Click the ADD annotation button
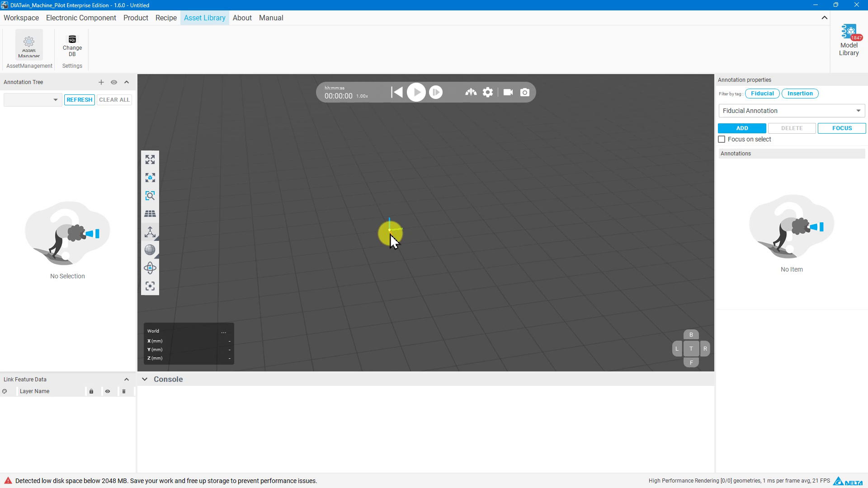The height and width of the screenshot is (488, 868). coord(742,128)
